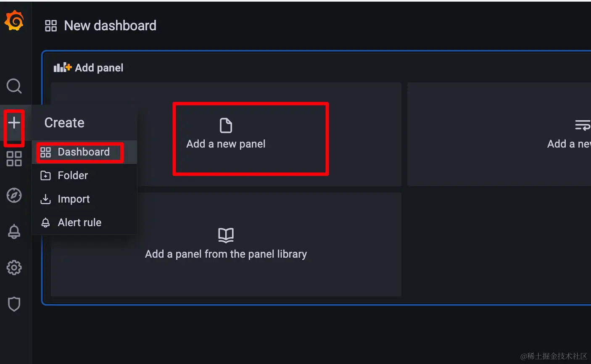The width and height of the screenshot is (591, 364).
Task: Open the Configuration gear icon
Action: click(14, 268)
